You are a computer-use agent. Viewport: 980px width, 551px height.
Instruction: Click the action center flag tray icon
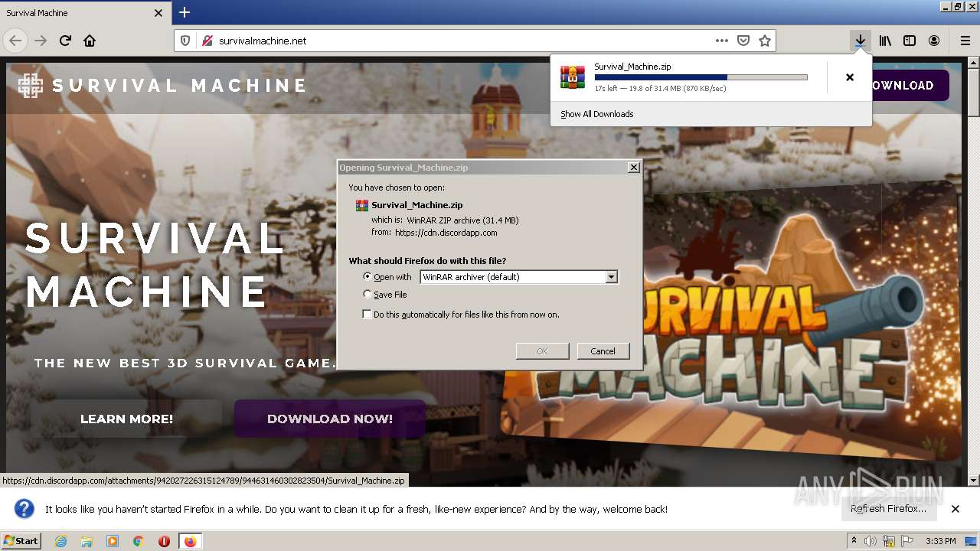tap(907, 541)
